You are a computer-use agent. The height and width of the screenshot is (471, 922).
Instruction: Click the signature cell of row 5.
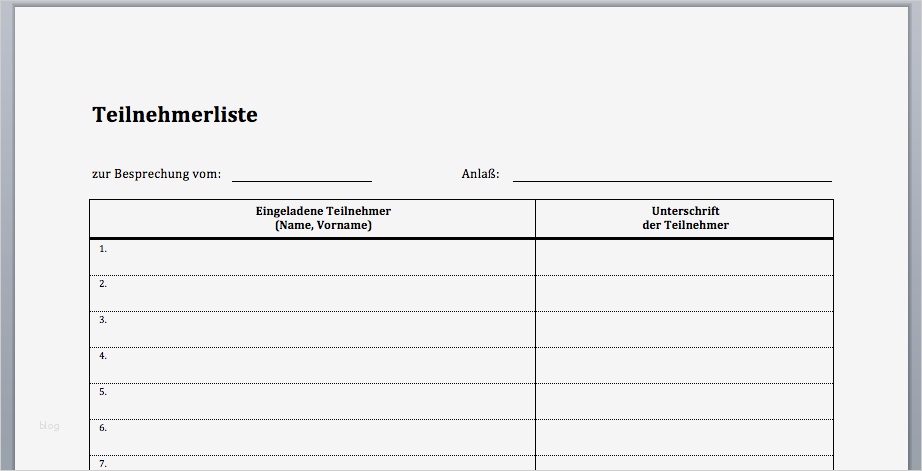[x=684, y=401]
